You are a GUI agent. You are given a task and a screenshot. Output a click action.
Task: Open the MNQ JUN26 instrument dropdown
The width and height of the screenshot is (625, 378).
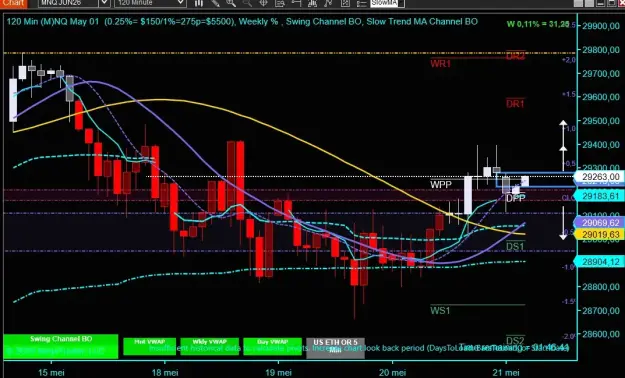point(104,3)
